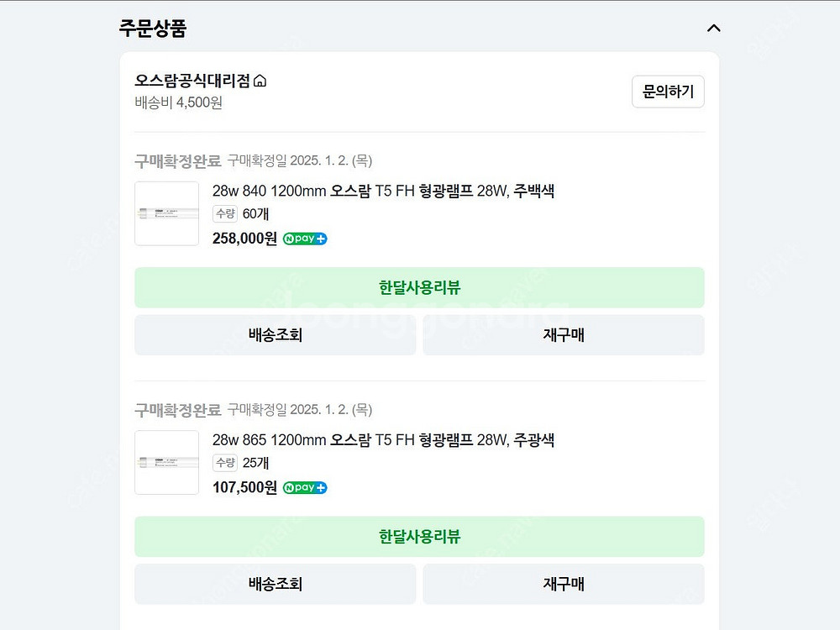Click the store home icon beside 오스람공식대리점
The height and width of the screenshot is (630, 840).
260,81
